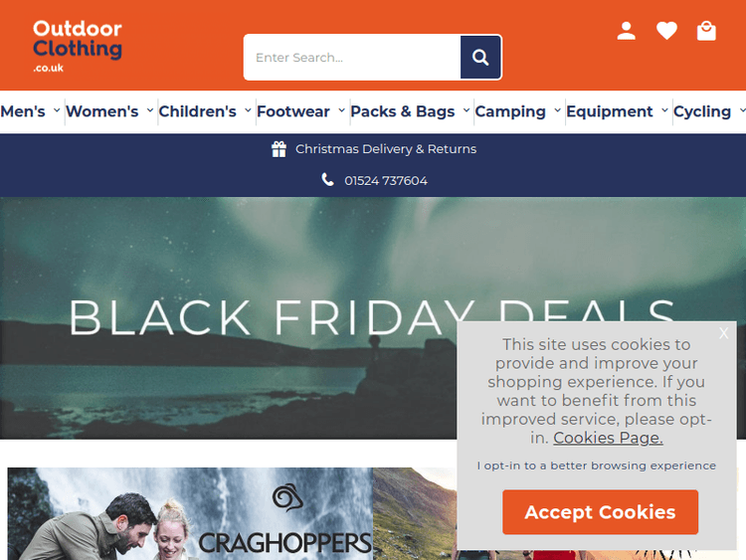Screen dimensions: 746x560
Task: Open Christmas Delivery & Returns link
Action: click(x=386, y=149)
